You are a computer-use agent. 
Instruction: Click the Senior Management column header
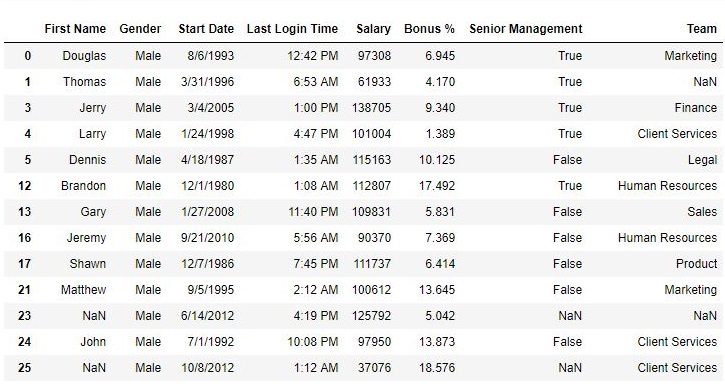[526, 29]
